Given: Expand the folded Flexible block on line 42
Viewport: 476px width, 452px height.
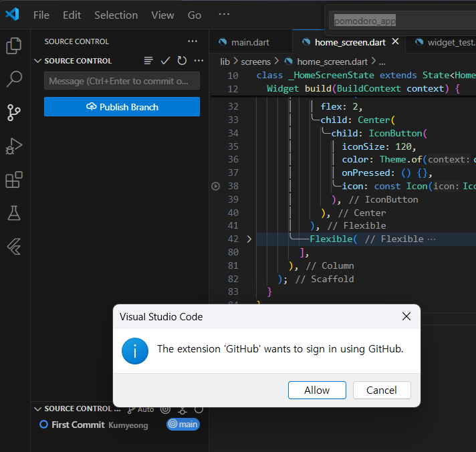Looking at the screenshot, I should 249,239.
